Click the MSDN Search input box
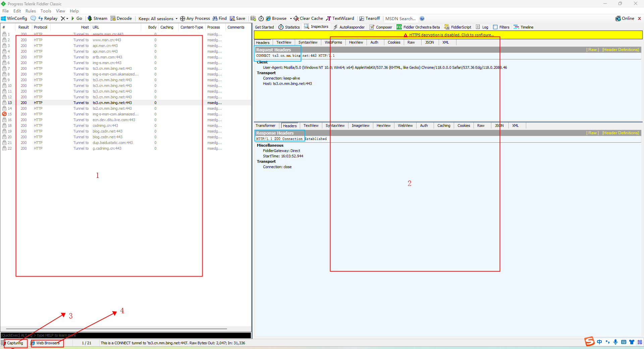The image size is (644, 349). [400, 18]
